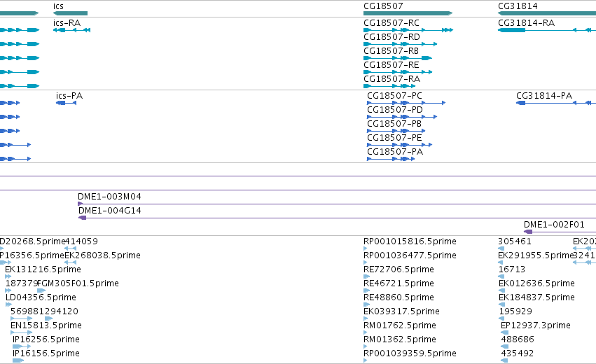Image resolution: width=596 pixels, height=364 pixels.
Task: Select BAC clone DME1-002F01
Action: point(554,225)
